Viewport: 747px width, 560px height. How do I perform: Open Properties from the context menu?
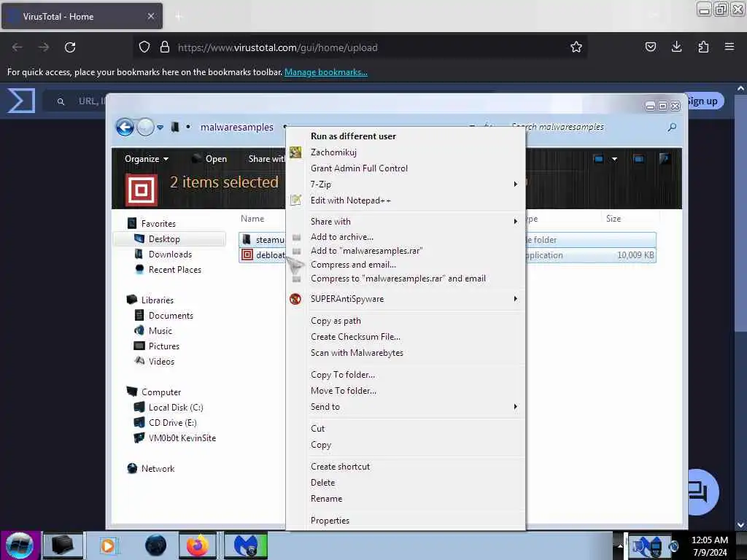coord(330,521)
